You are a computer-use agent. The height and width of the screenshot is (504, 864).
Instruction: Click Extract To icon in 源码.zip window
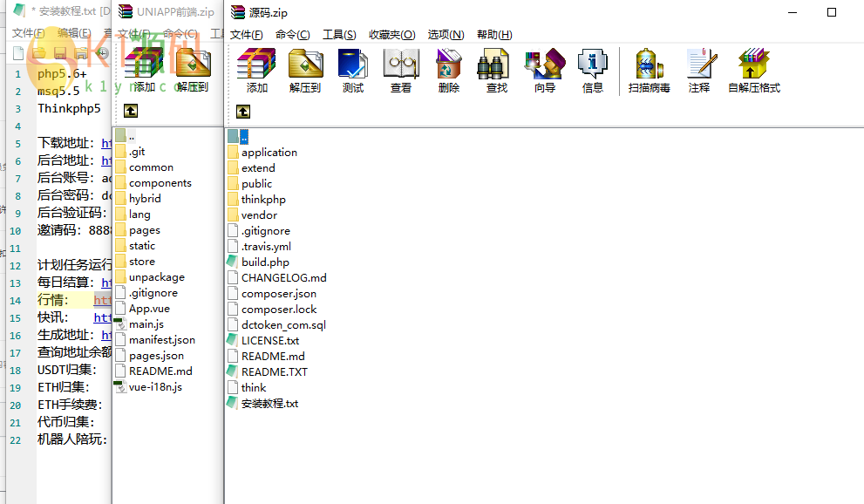(x=305, y=64)
